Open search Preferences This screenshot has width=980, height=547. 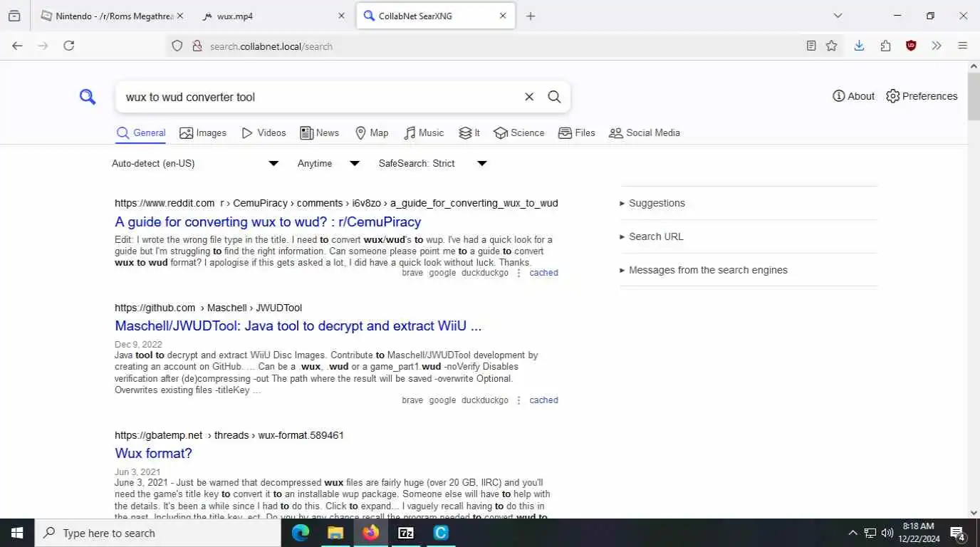click(x=922, y=96)
